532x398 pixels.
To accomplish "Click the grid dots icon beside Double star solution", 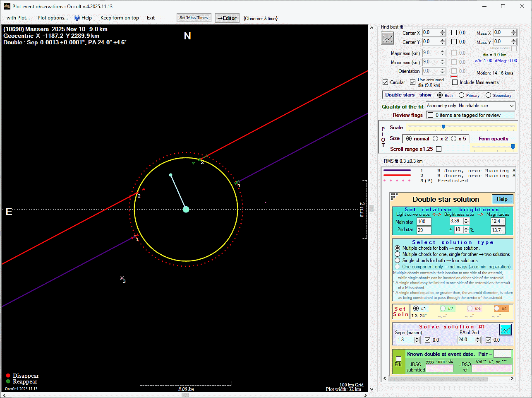I will coord(394,196).
